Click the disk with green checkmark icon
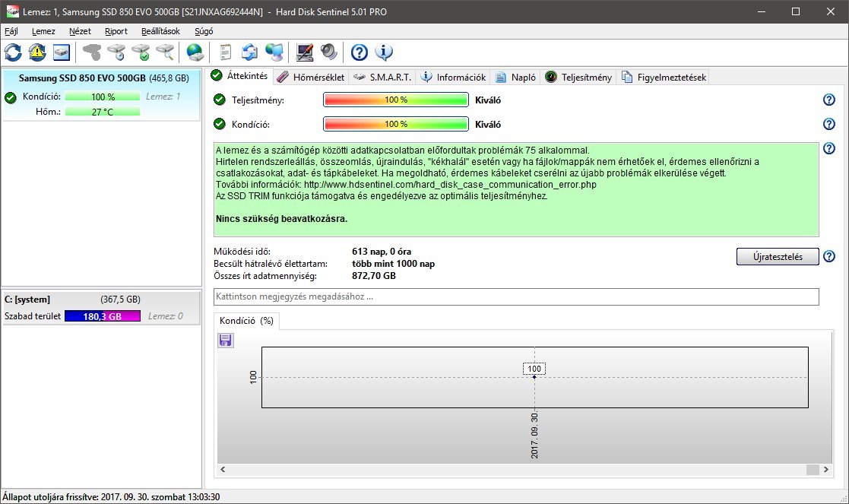The width and height of the screenshot is (849, 504). click(x=141, y=52)
